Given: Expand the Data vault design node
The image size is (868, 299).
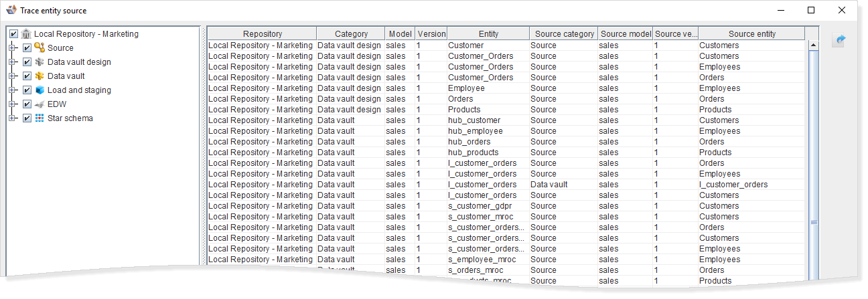Looking at the screenshot, I should point(12,62).
